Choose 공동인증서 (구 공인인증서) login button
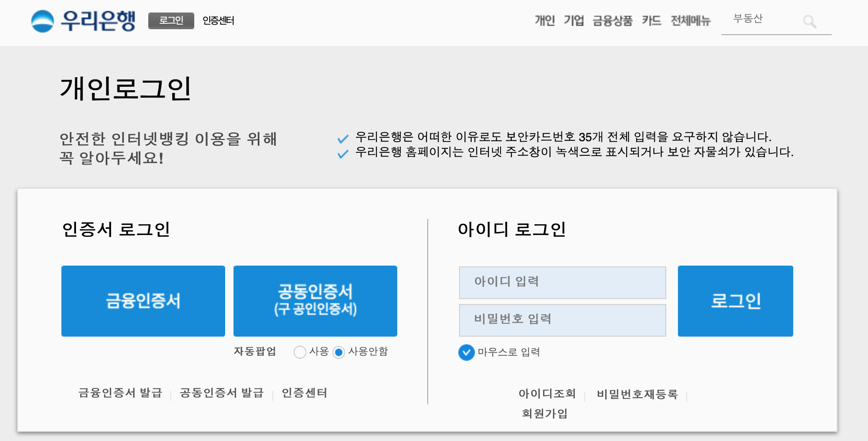 [x=315, y=301]
